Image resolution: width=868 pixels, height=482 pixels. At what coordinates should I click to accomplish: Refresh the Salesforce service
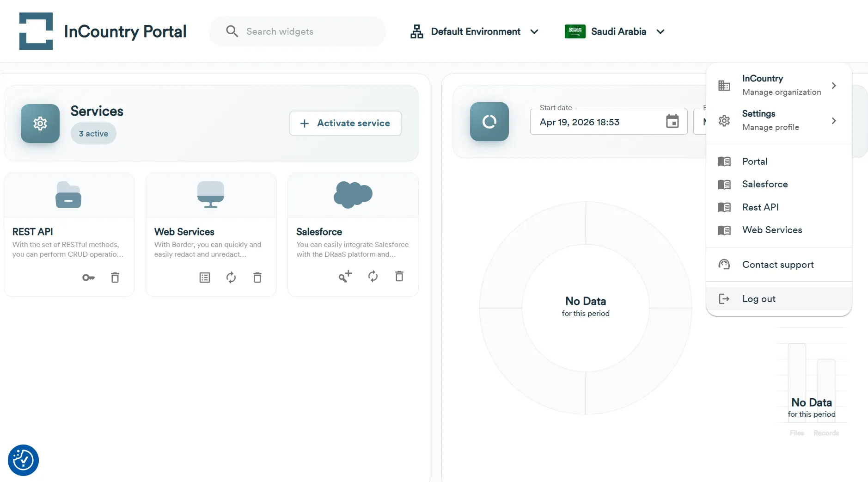click(373, 276)
